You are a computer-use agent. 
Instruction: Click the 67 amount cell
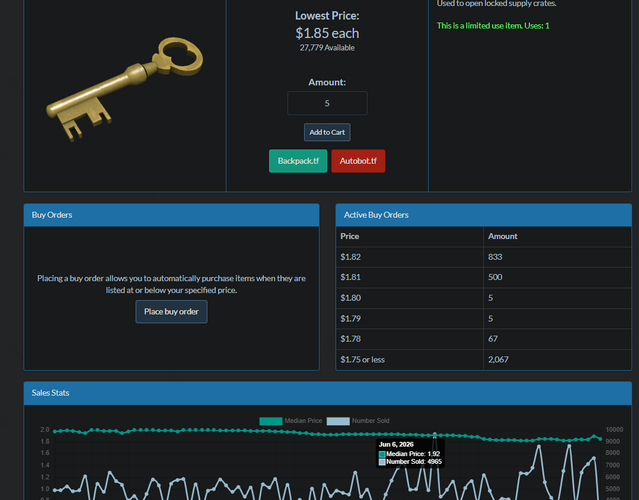557,339
